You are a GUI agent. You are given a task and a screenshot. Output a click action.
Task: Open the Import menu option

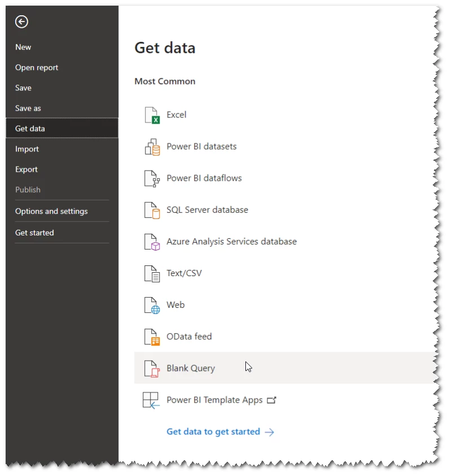(x=27, y=149)
